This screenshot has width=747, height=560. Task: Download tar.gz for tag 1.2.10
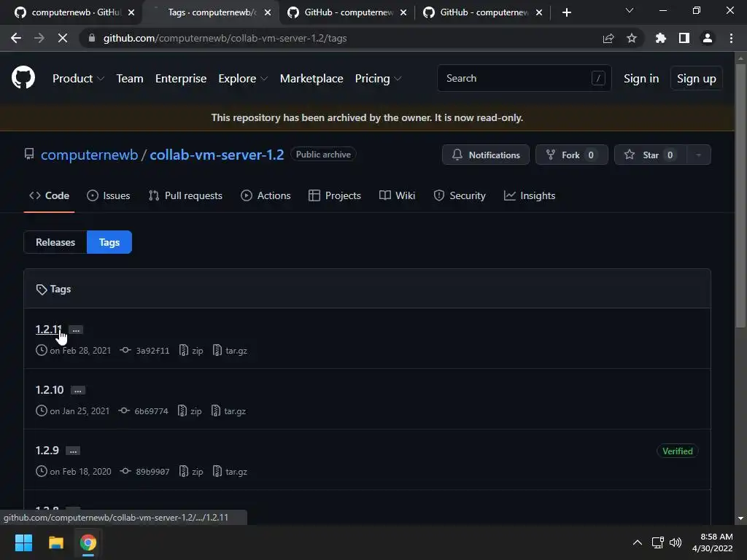228,411
